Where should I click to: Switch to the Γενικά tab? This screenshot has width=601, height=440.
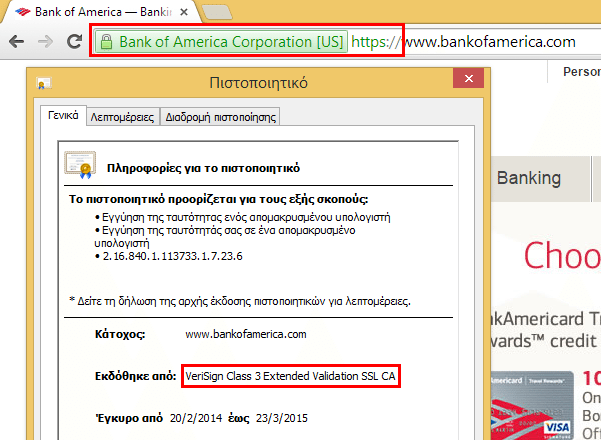point(63,115)
